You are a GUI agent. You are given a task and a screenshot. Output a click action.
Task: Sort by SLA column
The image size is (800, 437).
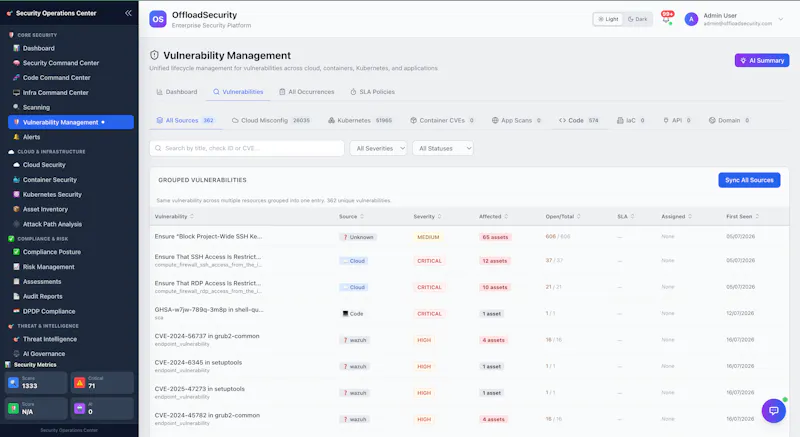click(626, 217)
